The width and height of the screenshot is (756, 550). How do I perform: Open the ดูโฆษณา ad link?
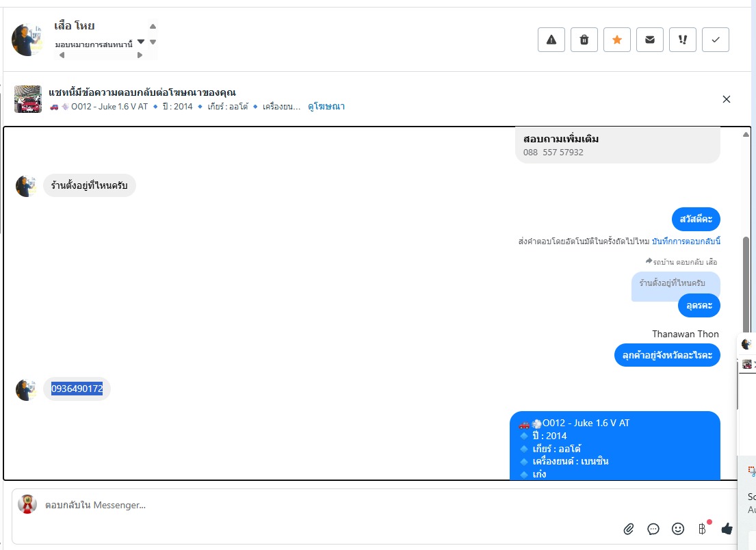326,107
